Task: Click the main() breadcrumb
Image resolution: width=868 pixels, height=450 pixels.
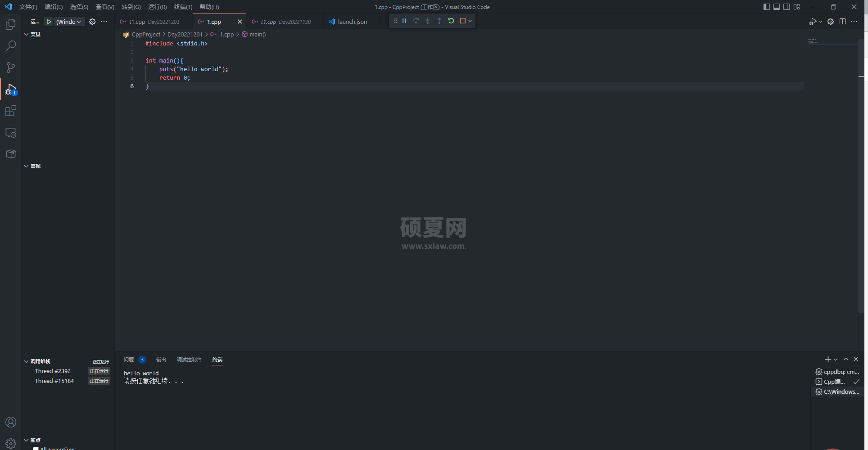Action: click(x=258, y=34)
